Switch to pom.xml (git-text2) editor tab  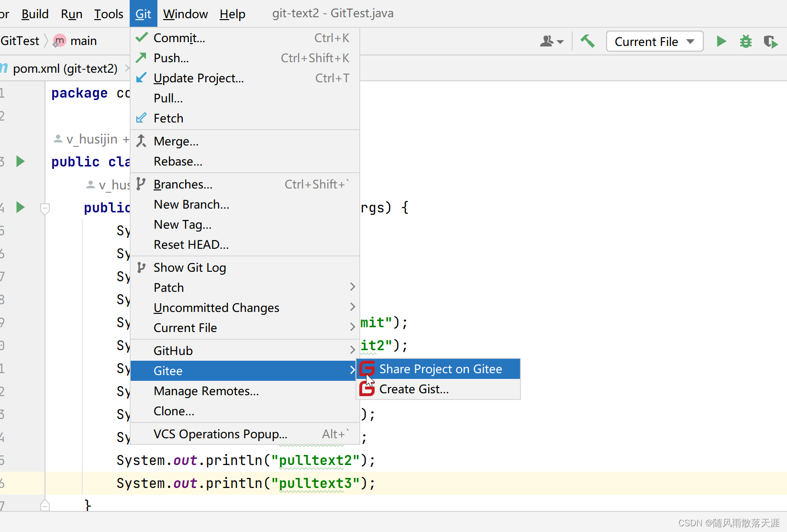coord(65,68)
